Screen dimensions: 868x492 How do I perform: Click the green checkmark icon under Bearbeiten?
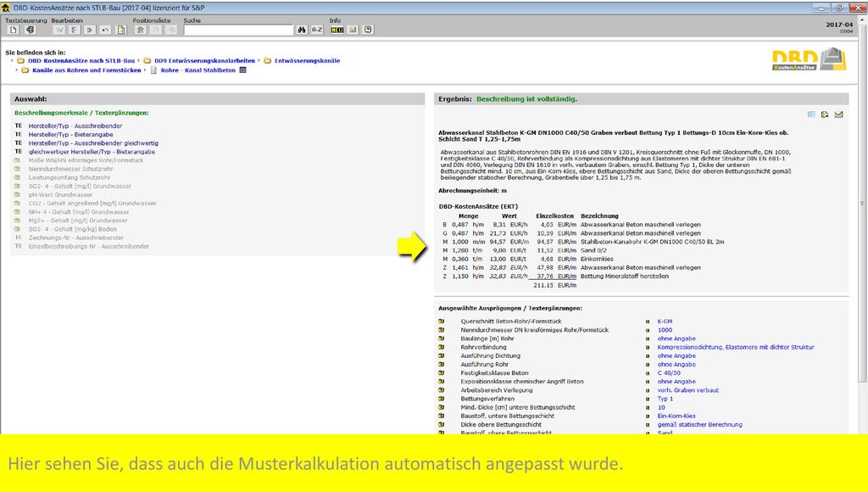coord(59,30)
